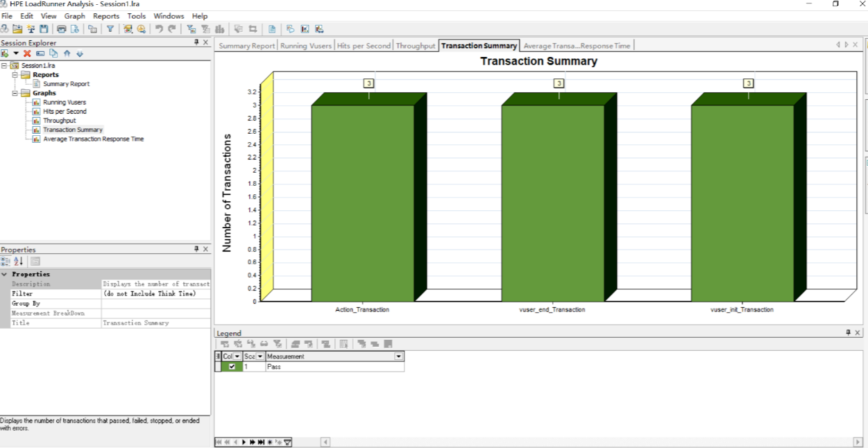Click the Group By property value field
This screenshot has width=868, height=448.
(155, 304)
